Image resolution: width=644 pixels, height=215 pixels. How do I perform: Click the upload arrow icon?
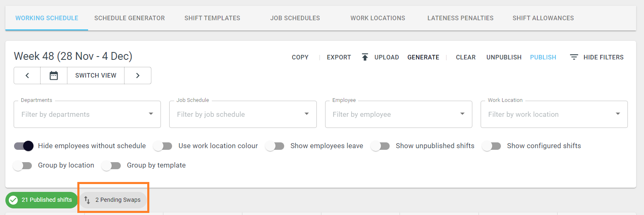(365, 57)
